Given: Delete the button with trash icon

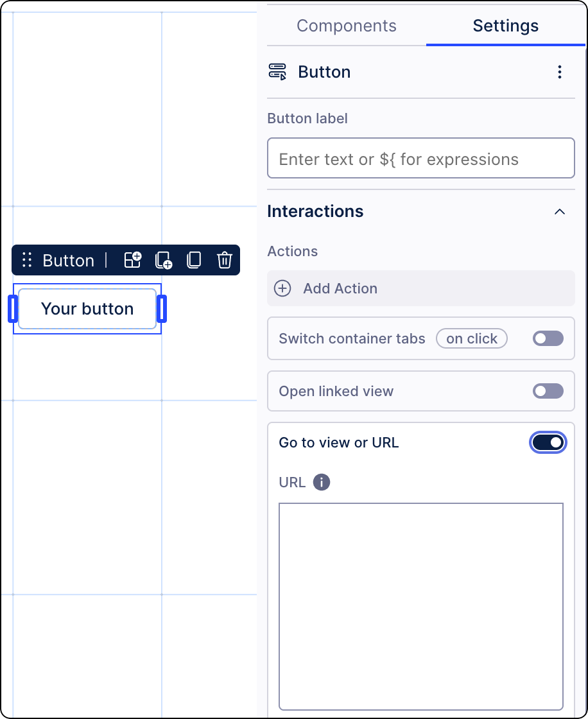Looking at the screenshot, I should point(224,260).
